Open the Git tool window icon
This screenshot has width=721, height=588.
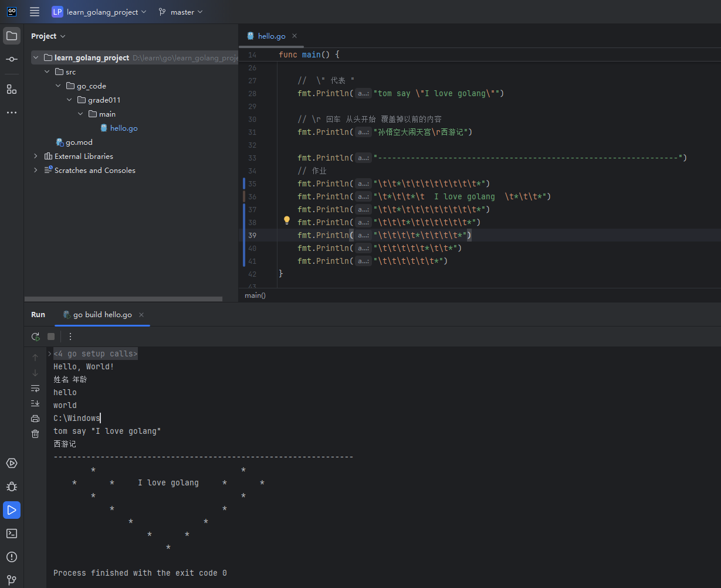coord(12,580)
